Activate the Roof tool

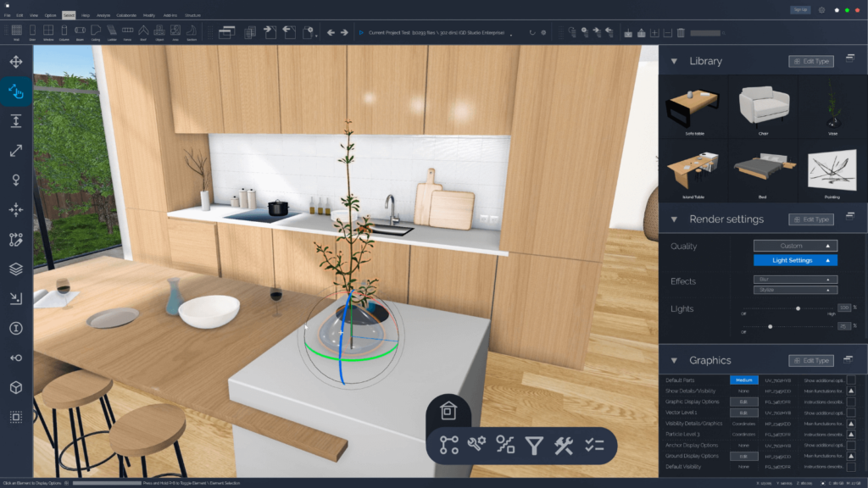pyautogui.click(x=143, y=30)
